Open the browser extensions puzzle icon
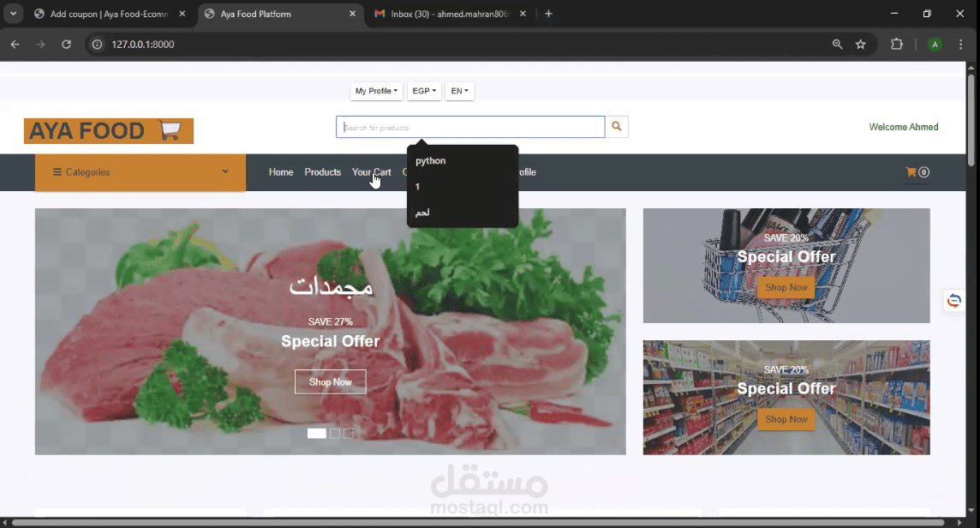 click(897, 44)
